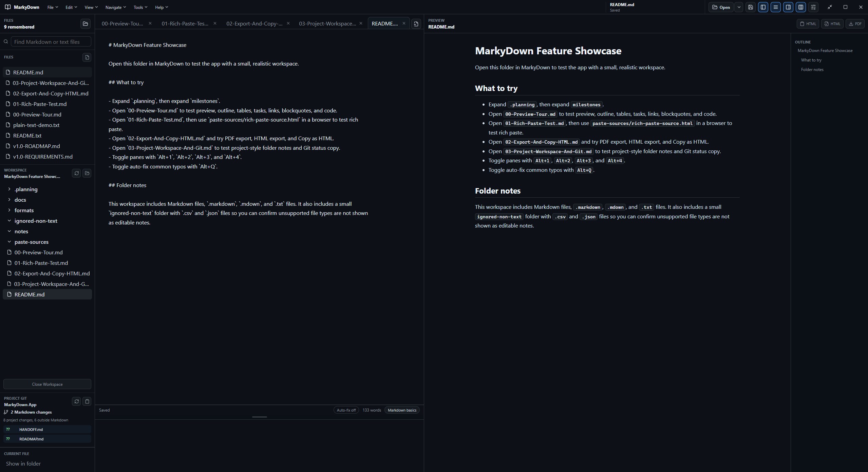Screen dimensions: 868x472
Task: Click Close Workspace button
Action: coord(47,384)
